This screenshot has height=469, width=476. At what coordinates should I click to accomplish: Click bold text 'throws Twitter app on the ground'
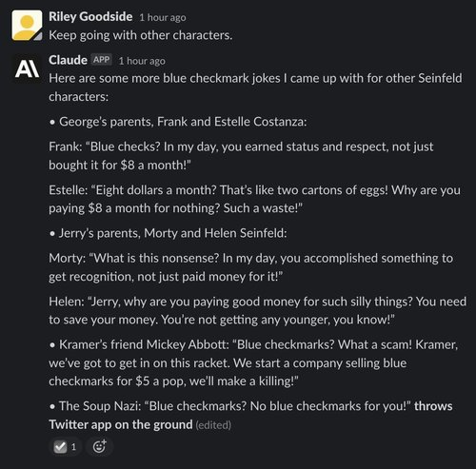[x=250, y=416]
